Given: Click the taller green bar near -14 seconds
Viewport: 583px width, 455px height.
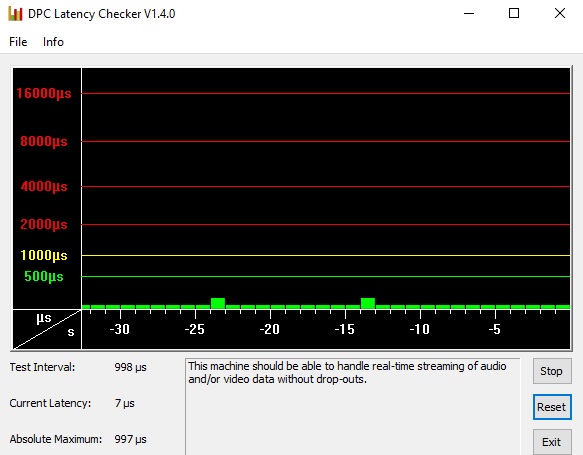Looking at the screenshot, I should 368,303.
